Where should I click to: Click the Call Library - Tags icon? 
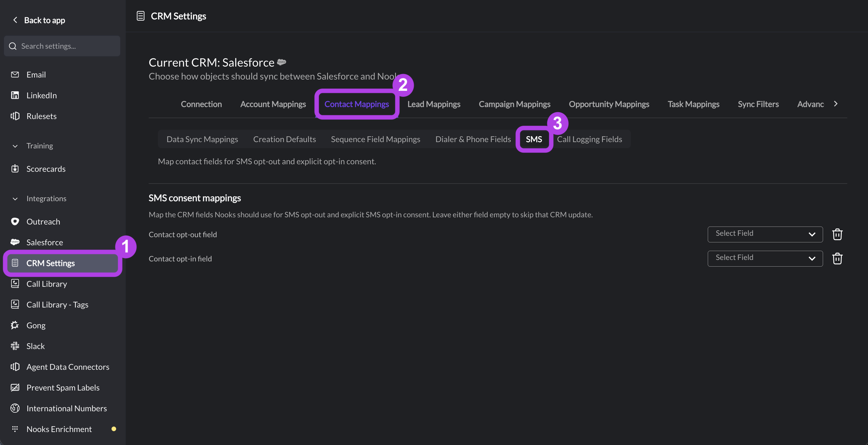point(15,304)
